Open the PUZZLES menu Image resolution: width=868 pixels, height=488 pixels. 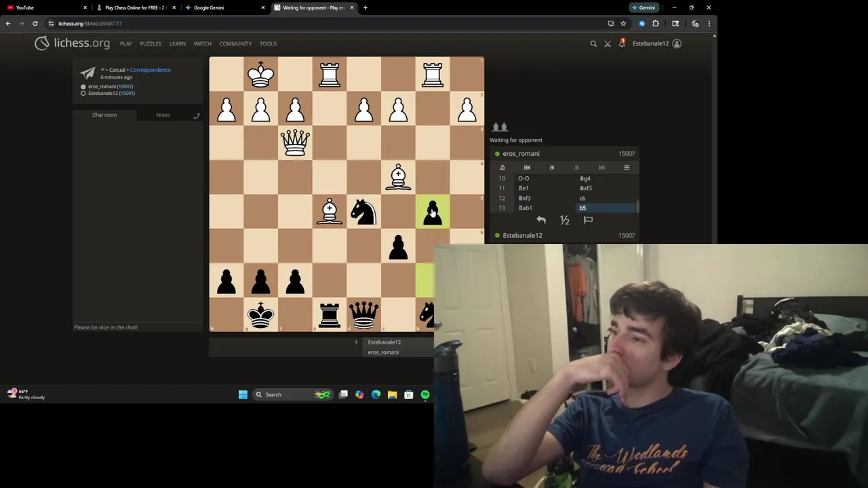pyautogui.click(x=151, y=43)
